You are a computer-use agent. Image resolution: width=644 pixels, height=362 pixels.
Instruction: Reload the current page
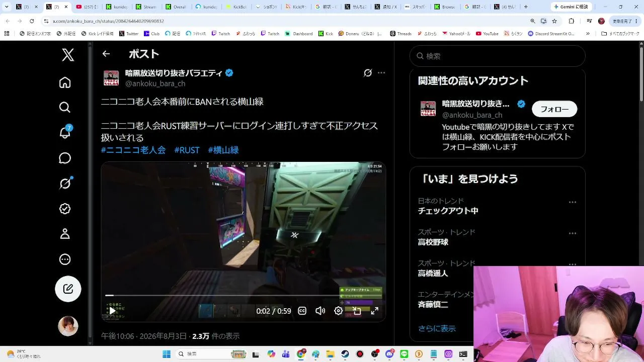point(32,21)
